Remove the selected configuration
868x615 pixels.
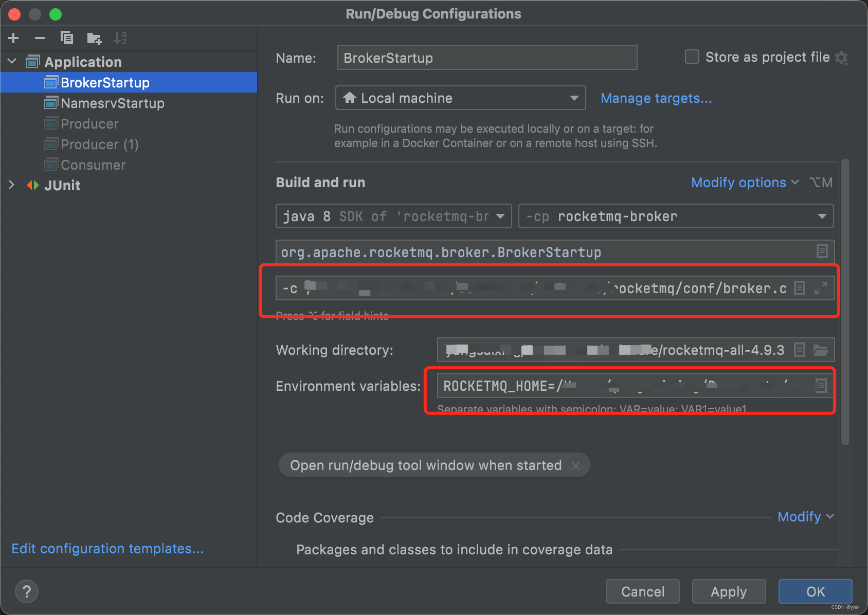pos(40,38)
